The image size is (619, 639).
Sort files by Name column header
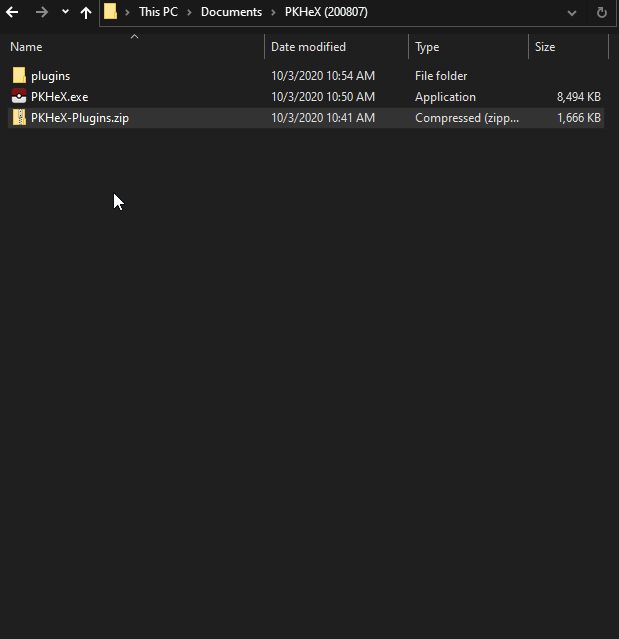pyautogui.click(x=27, y=47)
